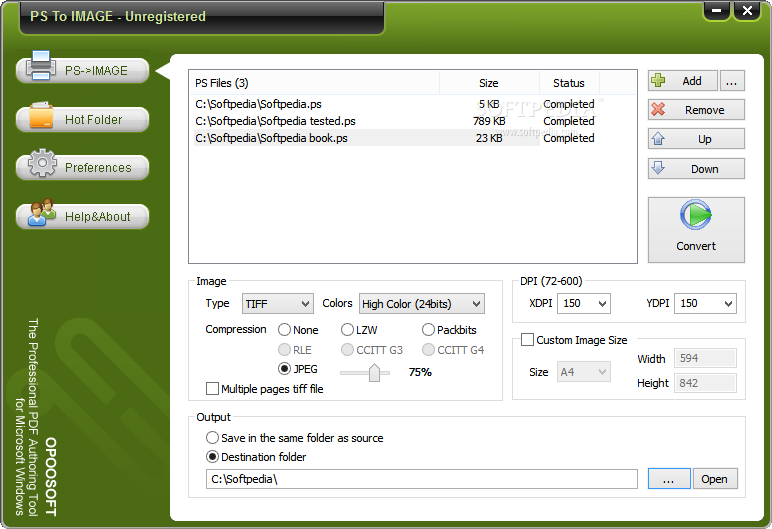Open the image Type dropdown
Image resolution: width=772 pixels, height=529 pixels.
[278, 304]
